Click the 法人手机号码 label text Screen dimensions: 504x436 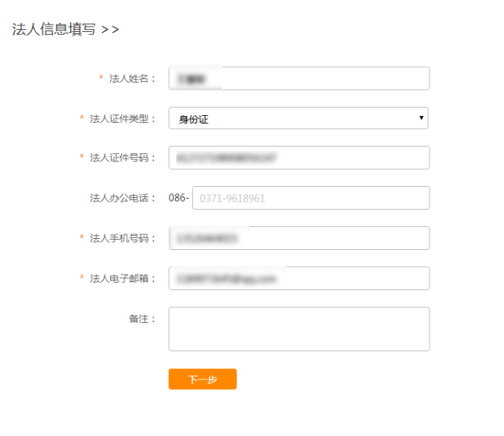[123, 238]
